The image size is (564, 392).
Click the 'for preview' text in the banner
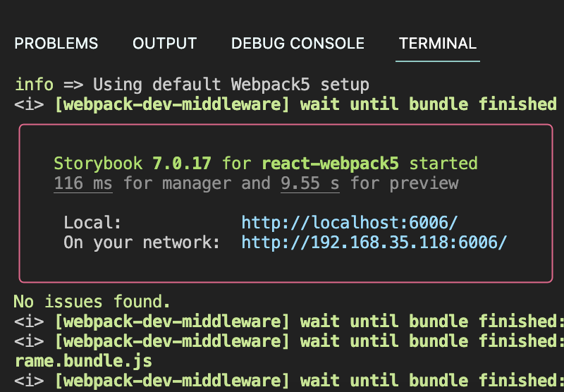pos(405,183)
